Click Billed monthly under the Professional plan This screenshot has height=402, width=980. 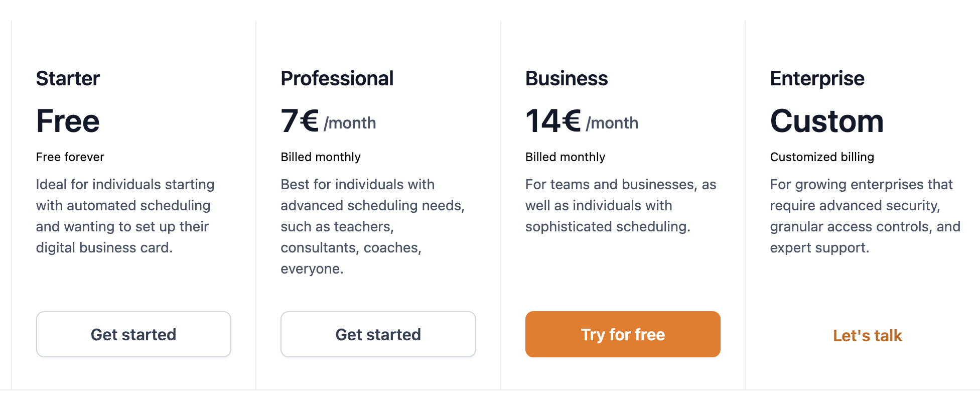(x=320, y=157)
